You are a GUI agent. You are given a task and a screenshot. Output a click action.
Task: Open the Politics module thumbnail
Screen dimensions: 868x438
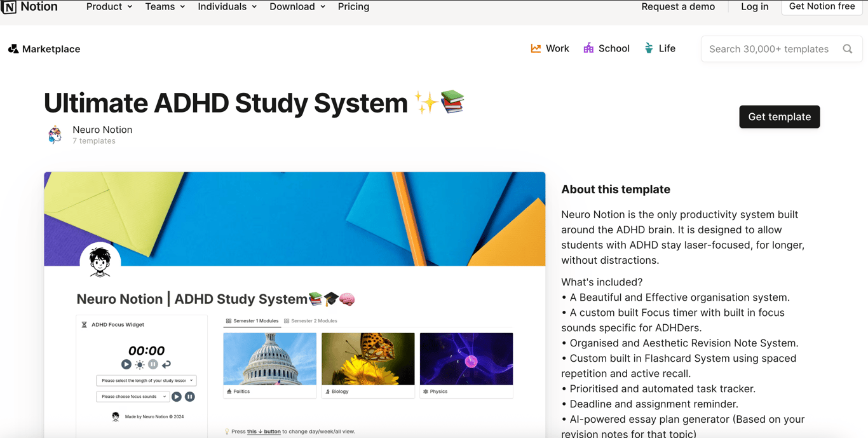click(270, 359)
